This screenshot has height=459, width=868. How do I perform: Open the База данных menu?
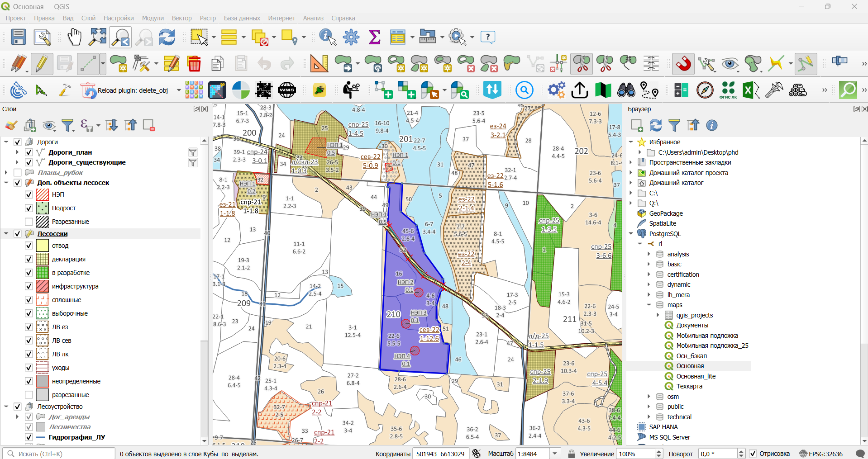click(242, 18)
